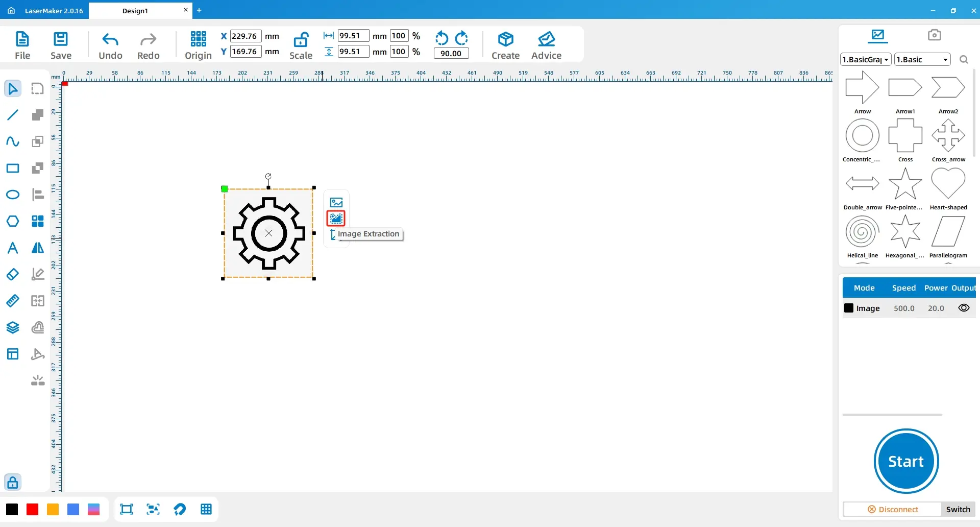Viewport: 980px width, 527px height.
Task: Toggle visibility of the Image layer
Action: [964, 308]
